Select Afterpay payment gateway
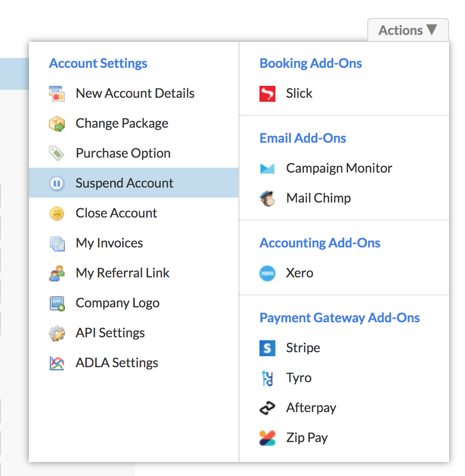Viewport: 465px width, 476px height. pos(344,408)
